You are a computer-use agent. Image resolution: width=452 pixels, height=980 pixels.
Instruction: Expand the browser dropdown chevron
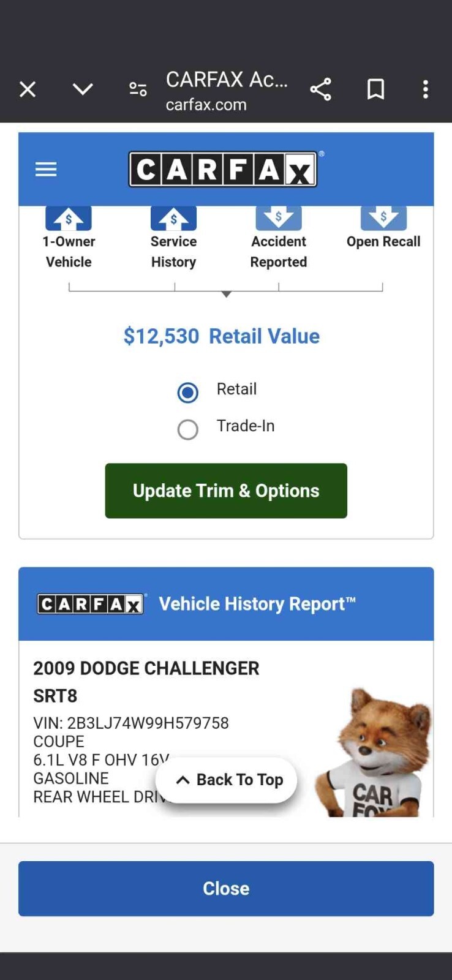[83, 90]
